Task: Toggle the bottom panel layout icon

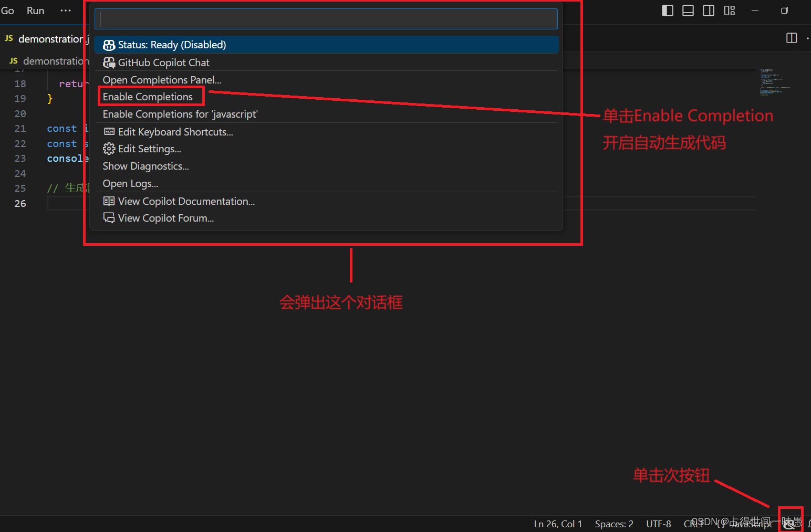Action: [688, 11]
